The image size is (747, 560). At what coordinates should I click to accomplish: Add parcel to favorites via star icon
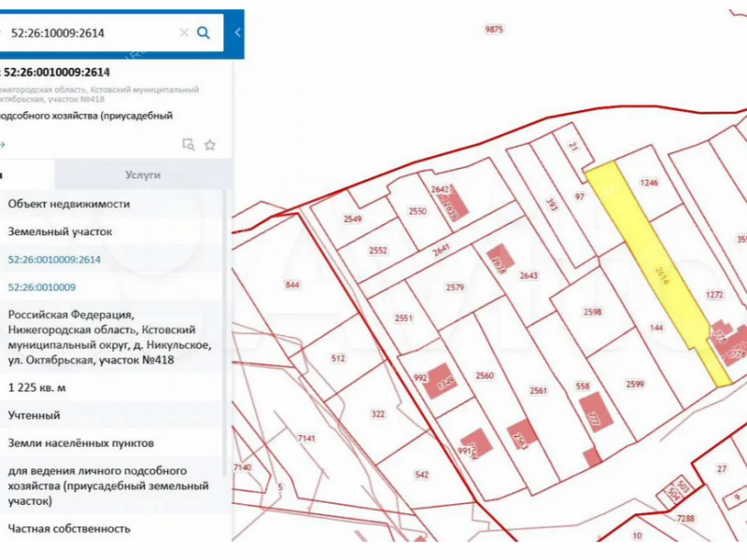(209, 145)
